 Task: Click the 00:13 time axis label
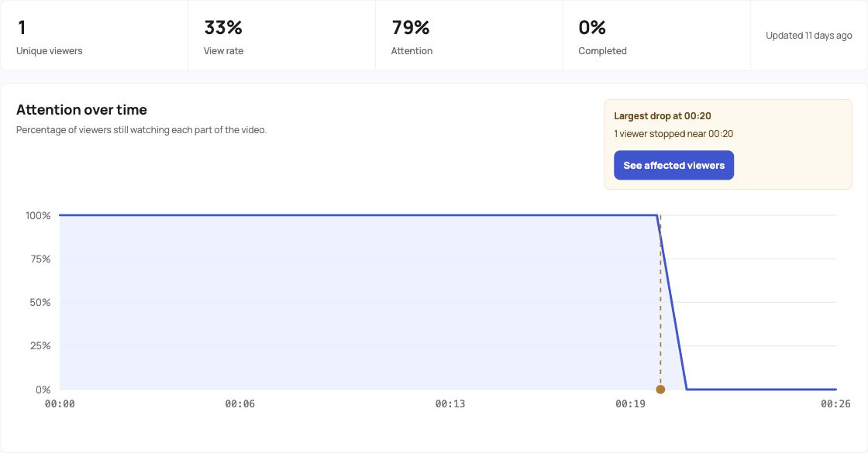450,403
